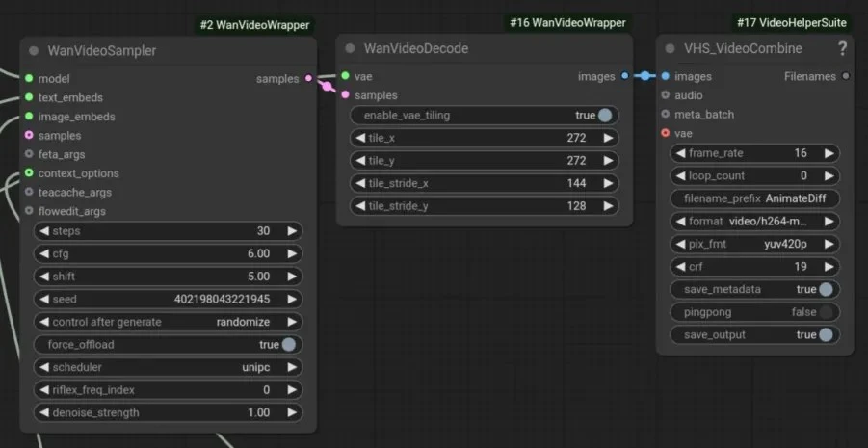This screenshot has width=868, height=448.
Task: Click the #2 WanVideoWrapper badge
Action: (x=254, y=25)
